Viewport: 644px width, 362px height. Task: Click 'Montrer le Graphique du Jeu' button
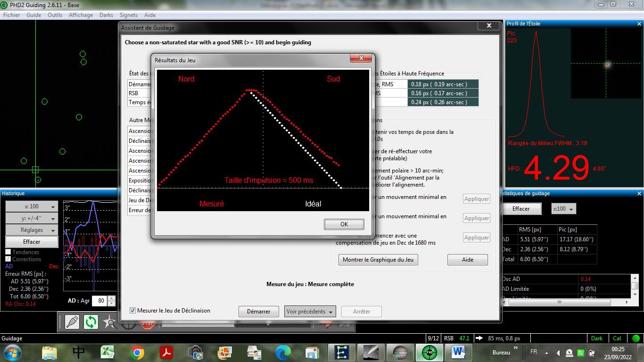pyautogui.click(x=378, y=260)
